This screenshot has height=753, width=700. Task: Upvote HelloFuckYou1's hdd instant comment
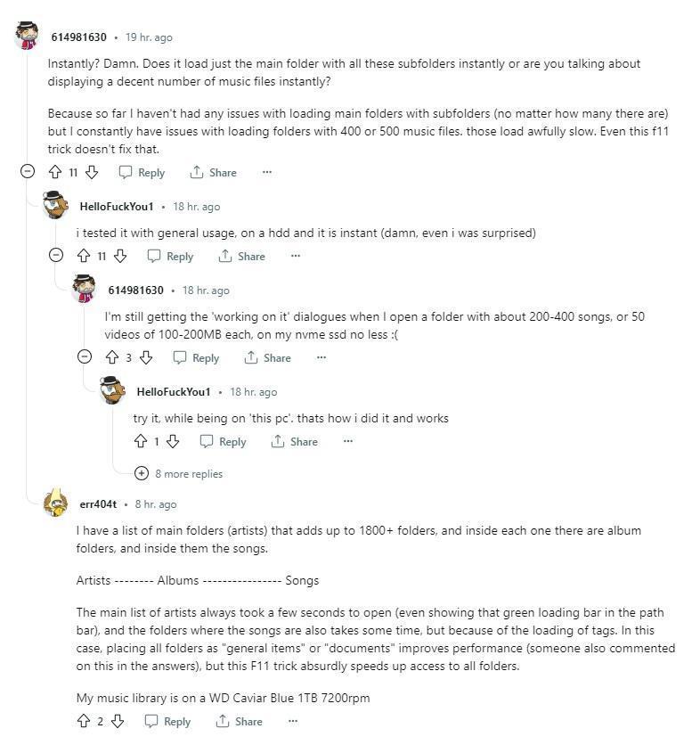point(85,257)
